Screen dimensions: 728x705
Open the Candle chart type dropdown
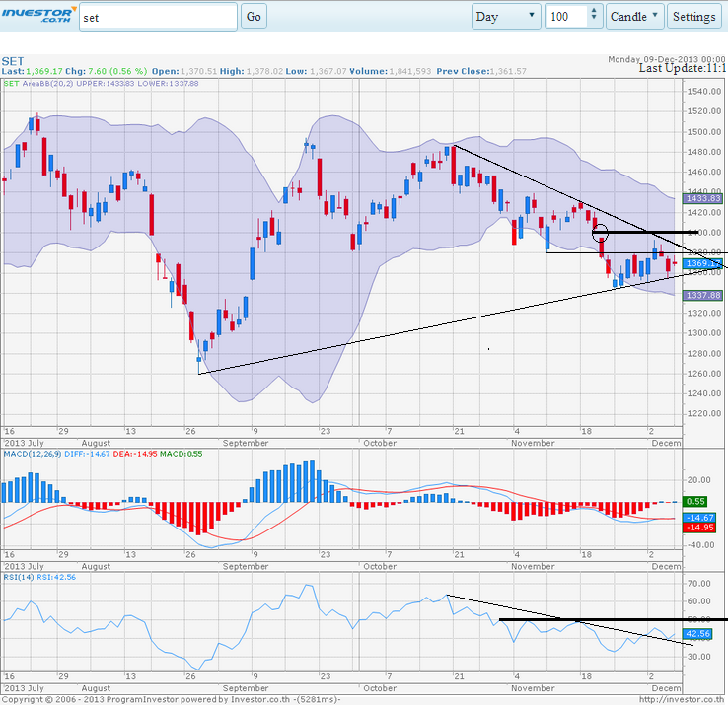click(634, 16)
